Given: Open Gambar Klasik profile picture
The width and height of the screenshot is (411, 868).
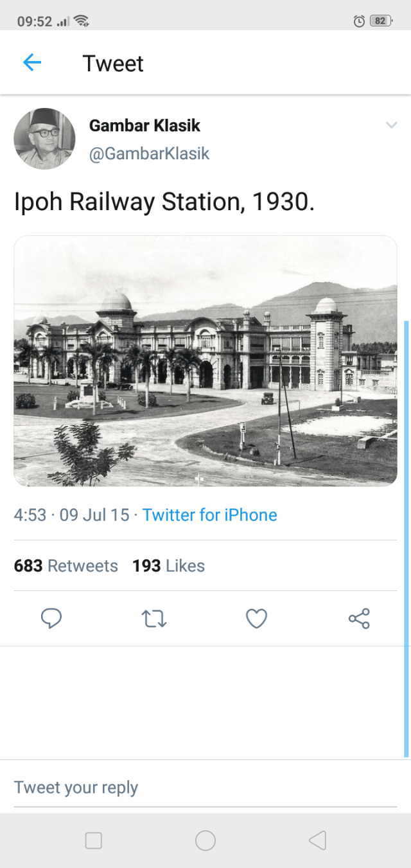Looking at the screenshot, I should (x=44, y=139).
